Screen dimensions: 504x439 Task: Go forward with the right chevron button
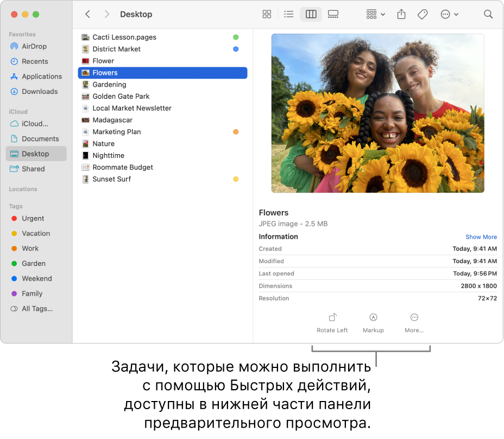point(107,14)
